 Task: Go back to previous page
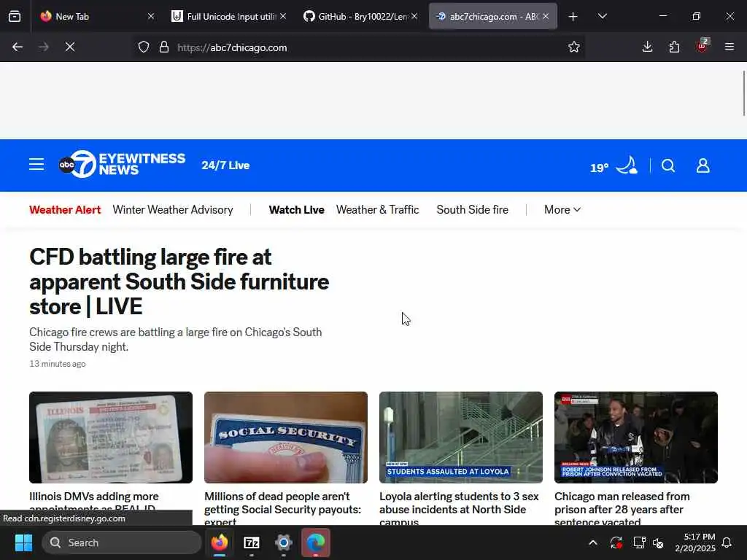pyautogui.click(x=18, y=47)
